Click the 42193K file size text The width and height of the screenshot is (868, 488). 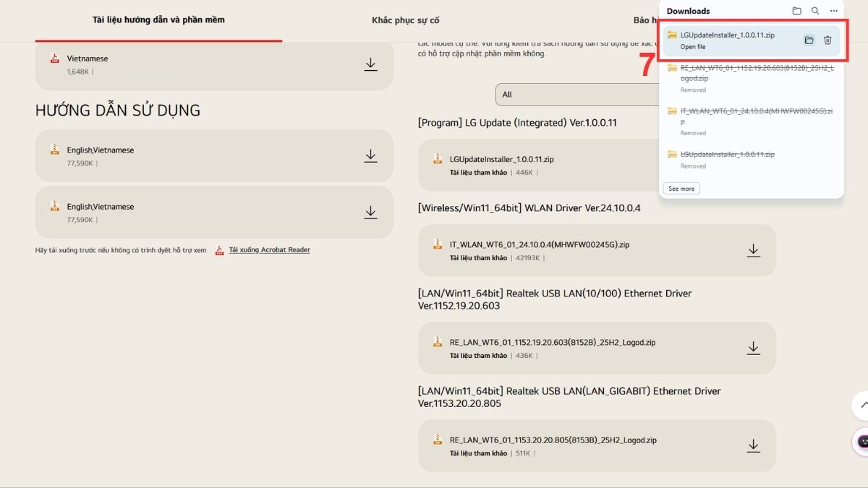(528, 258)
